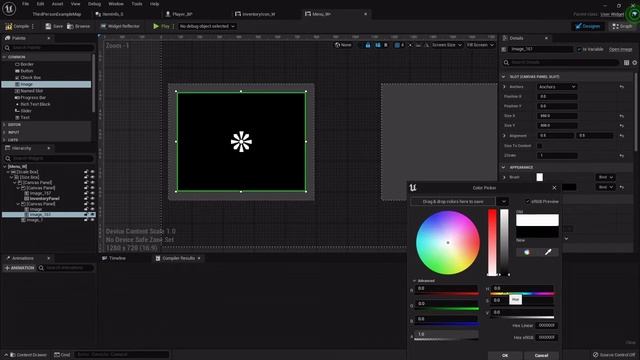Viewport: 640px width, 360px height.
Task: Select Check Box widget in the Palette
Action: click(x=31, y=77)
